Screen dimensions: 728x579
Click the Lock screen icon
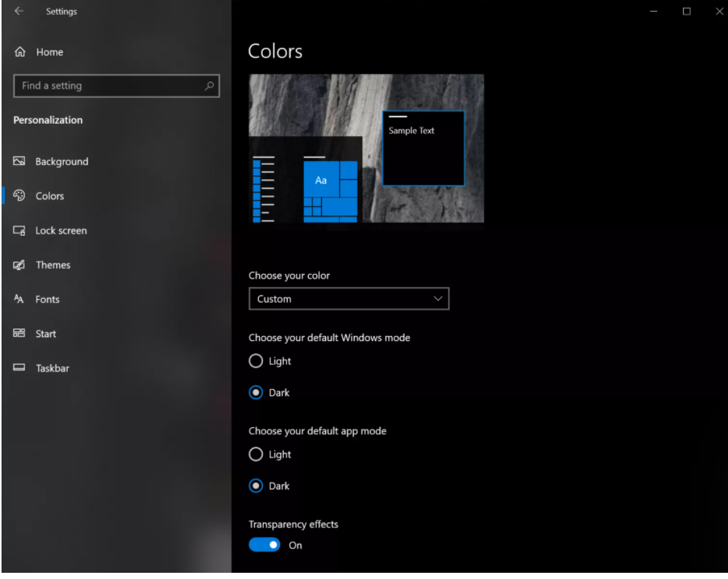point(19,230)
